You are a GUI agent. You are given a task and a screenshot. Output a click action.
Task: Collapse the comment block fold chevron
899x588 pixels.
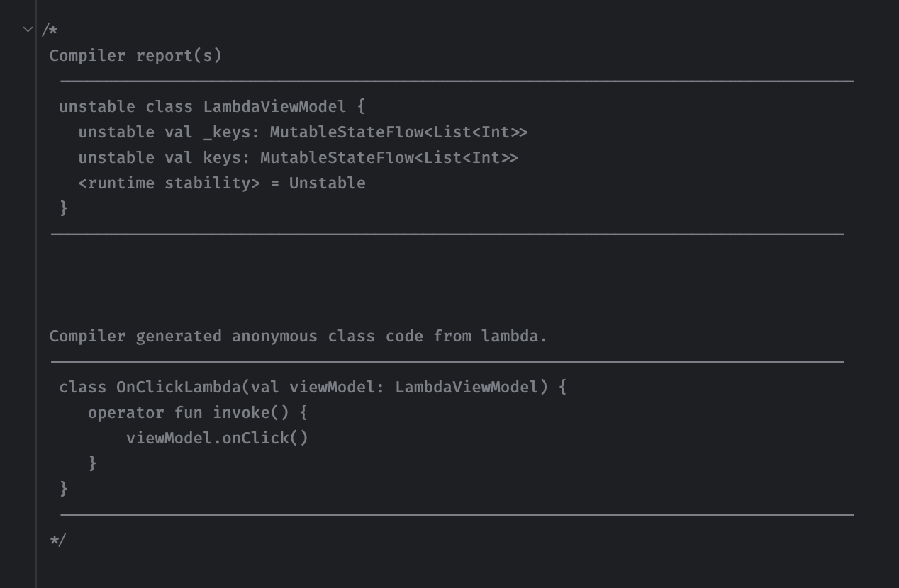(28, 30)
